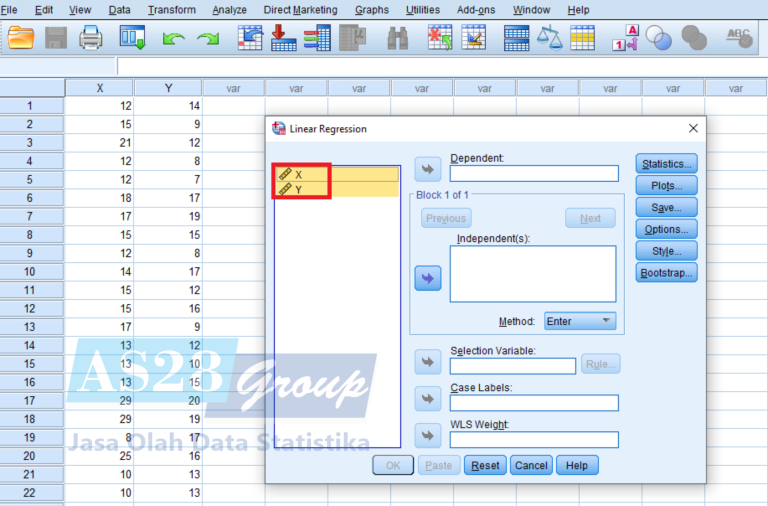Click the Go to Variable toolbar icon
768x506 pixels.
point(284,38)
